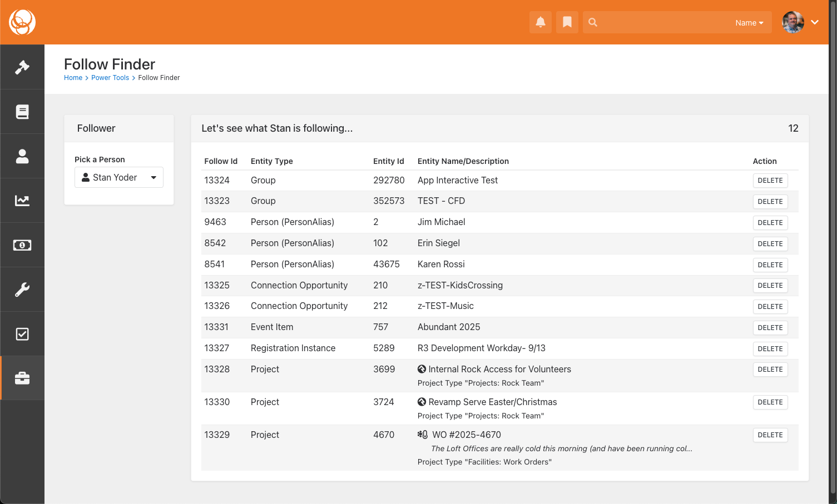The image size is (837, 504).
Task: Click the Rock RMS logo
Action: point(22,22)
